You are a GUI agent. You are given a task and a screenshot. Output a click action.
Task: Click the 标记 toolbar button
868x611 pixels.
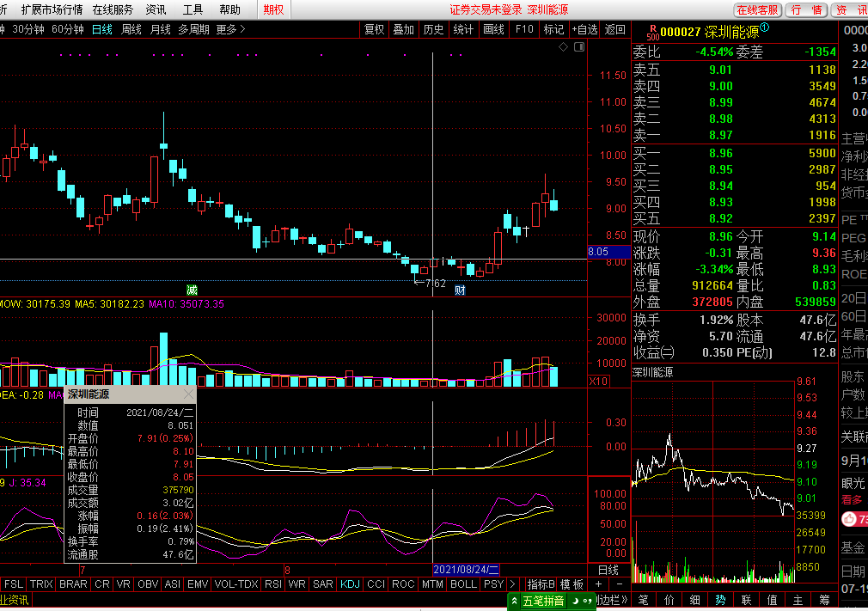553,29
